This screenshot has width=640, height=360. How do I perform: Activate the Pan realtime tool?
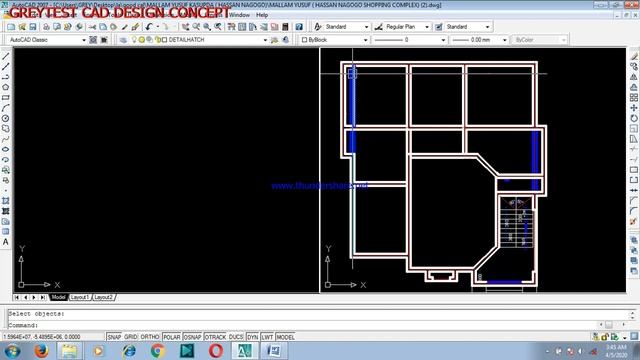185,27
